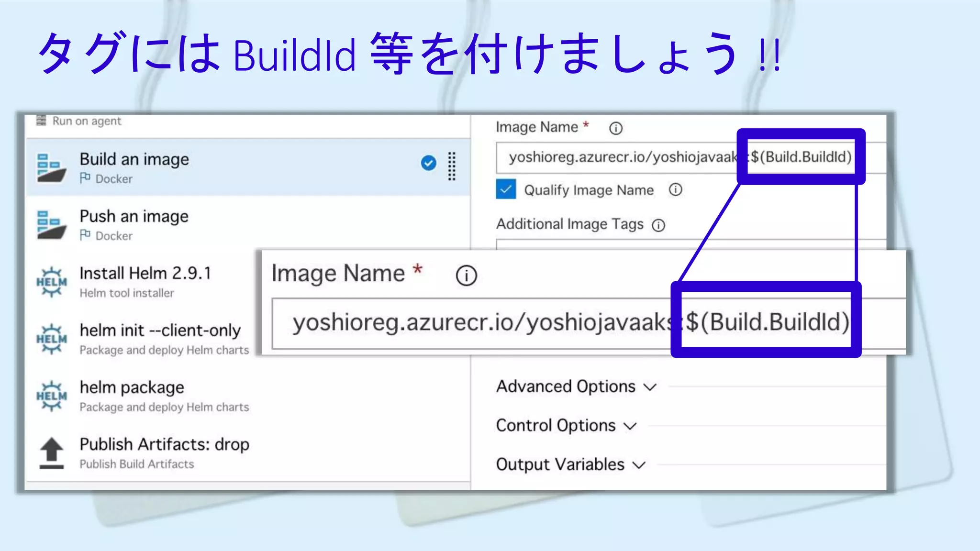Select the Push an image task
The width and height of the screenshot is (980, 551).
tap(248, 225)
